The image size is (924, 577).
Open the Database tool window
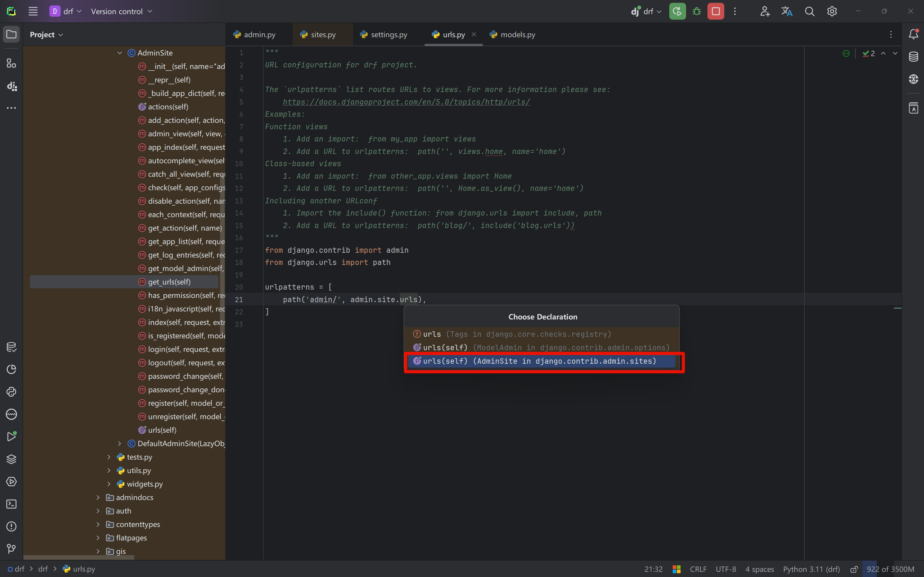click(913, 57)
